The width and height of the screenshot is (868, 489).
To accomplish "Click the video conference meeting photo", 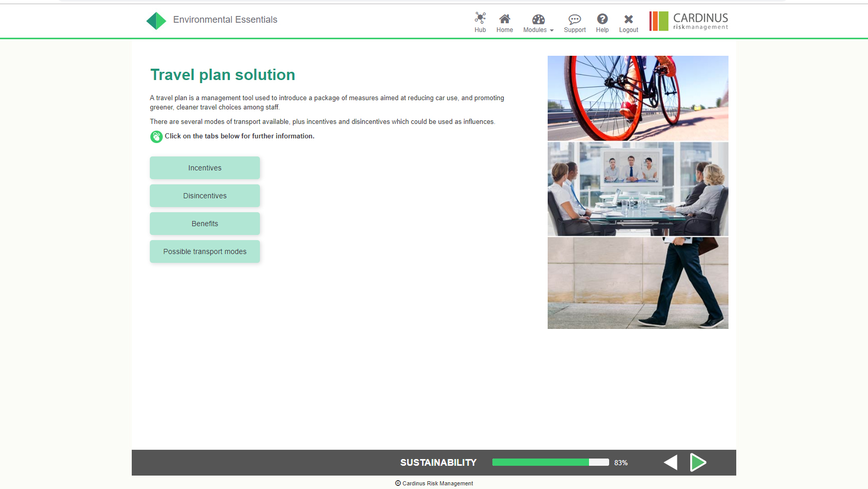I will click(x=638, y=189).
